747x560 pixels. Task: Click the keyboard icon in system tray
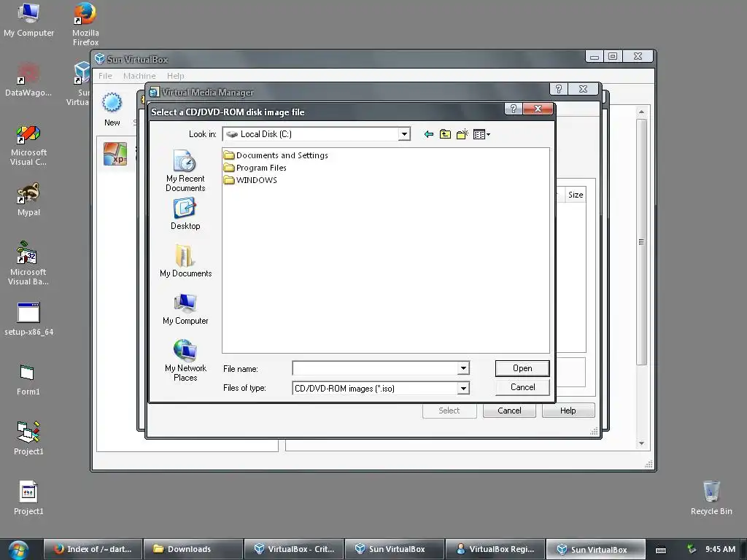(x=661, y=550)
